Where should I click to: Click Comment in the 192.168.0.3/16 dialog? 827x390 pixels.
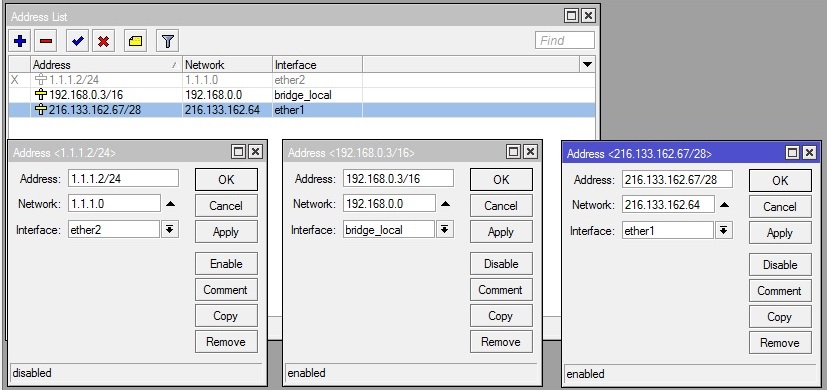tap(501, 289)
